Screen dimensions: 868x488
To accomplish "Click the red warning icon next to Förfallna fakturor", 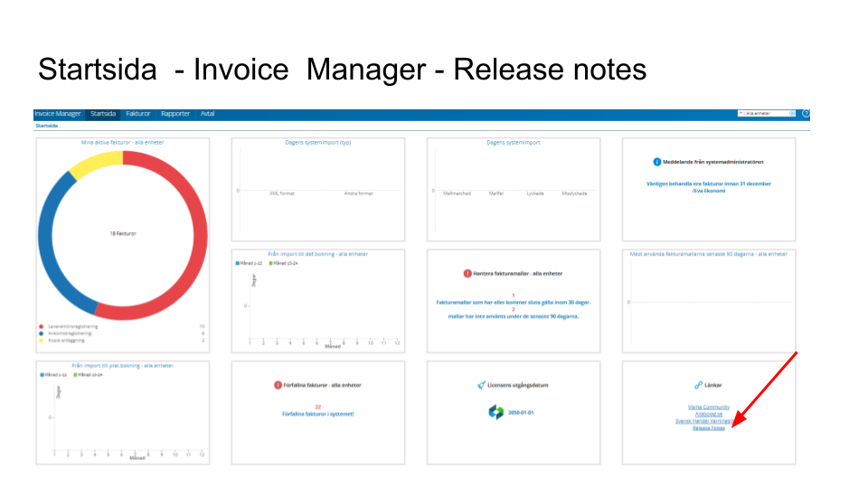I will pos(278,385).
